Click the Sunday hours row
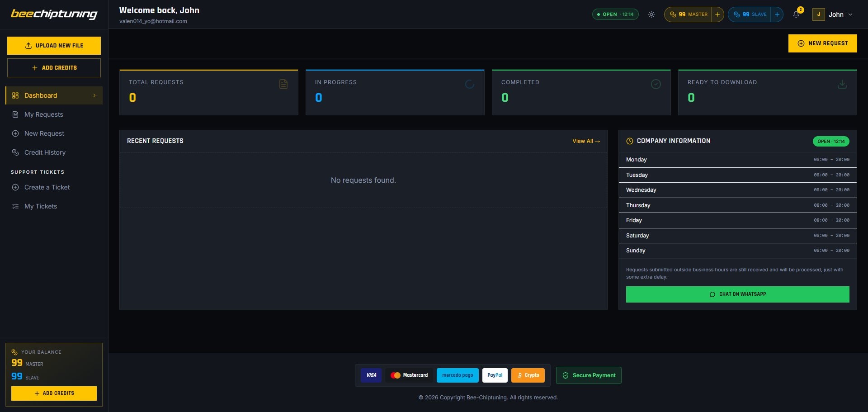Viewport: 868px width, 412px height. (738, 251)
